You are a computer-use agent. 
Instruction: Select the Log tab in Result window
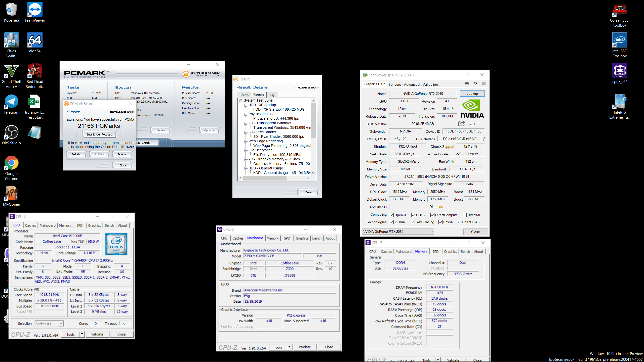(x=272, y=95)
